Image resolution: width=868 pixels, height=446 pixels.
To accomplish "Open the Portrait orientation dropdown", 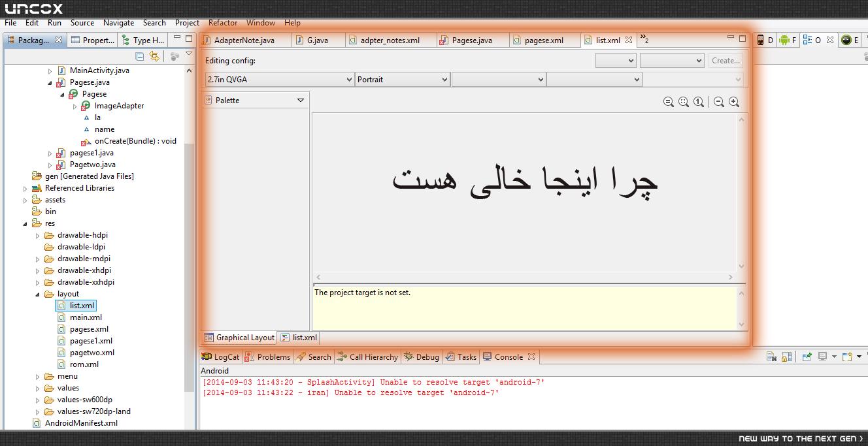I will pos(403,79).
